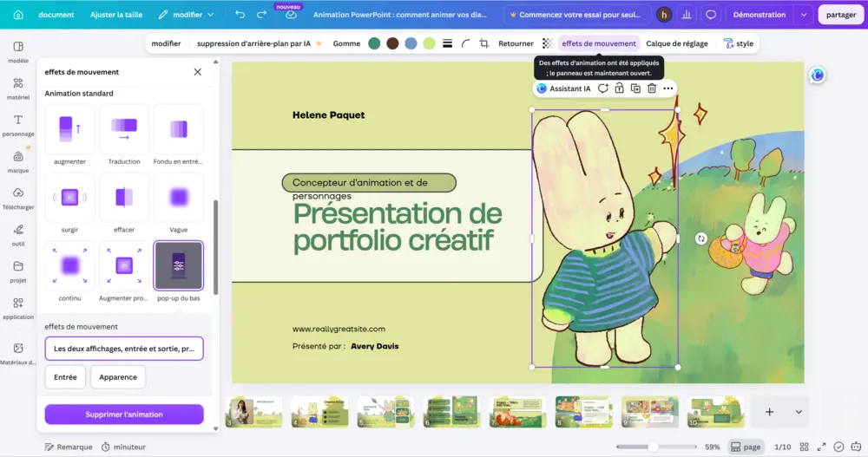Click Retourner in the toolbar

click(x=516, y=43)
